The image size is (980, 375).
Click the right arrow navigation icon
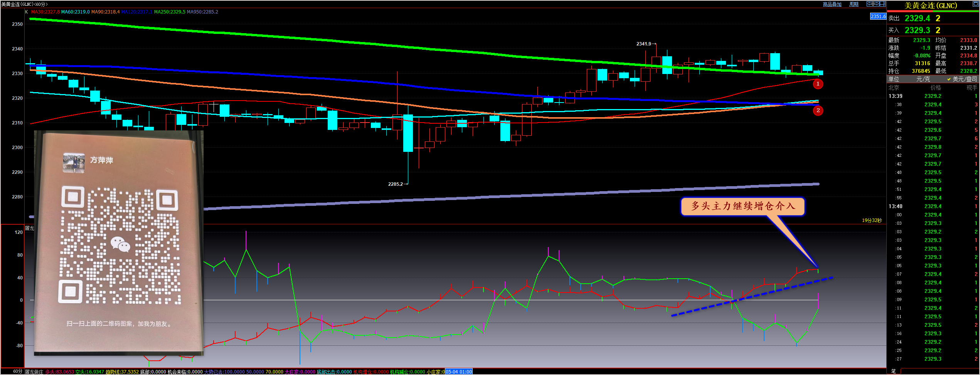876,4
